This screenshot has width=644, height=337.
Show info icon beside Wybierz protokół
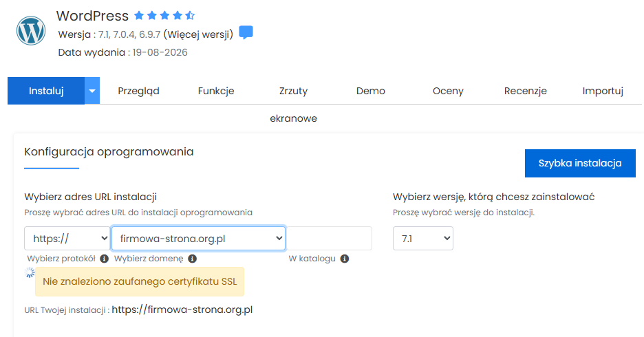pyautogui.click(x=105, y=259)
